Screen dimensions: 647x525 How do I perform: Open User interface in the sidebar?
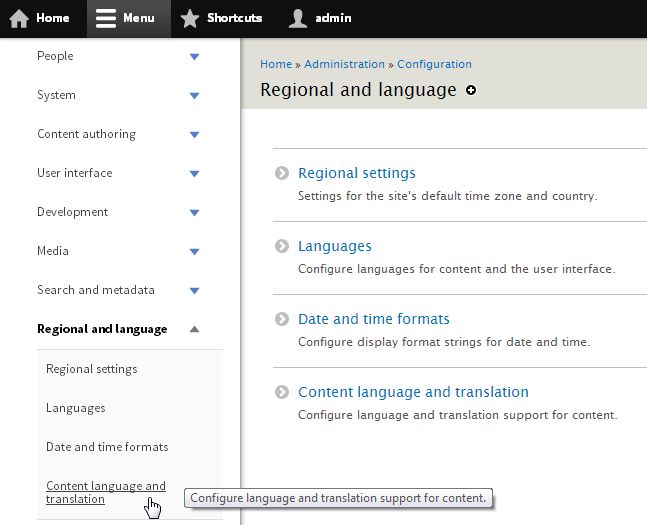[x=75, y=173]
